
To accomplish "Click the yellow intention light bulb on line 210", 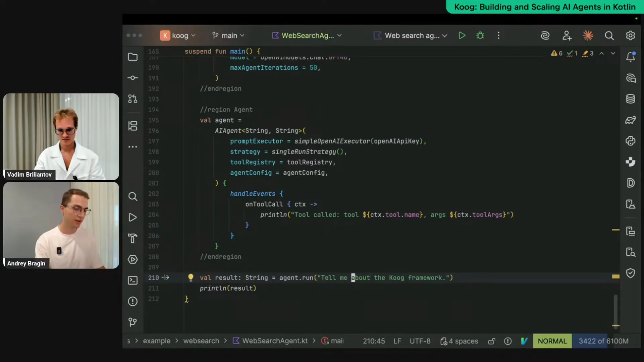I will (191, 277).
